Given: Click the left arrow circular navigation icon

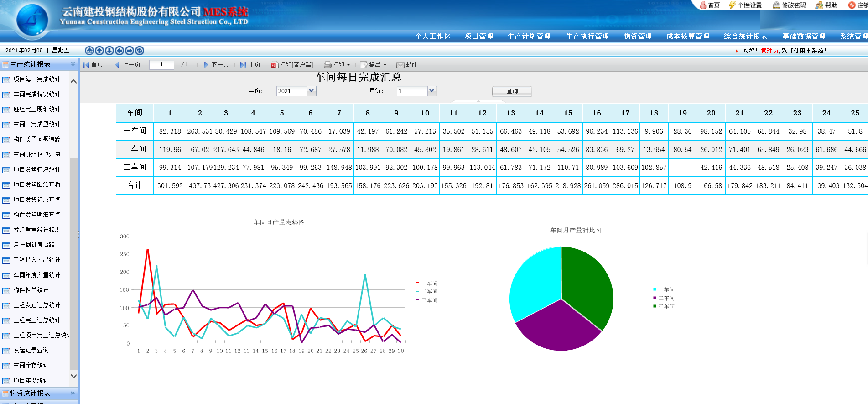Looking at the screenshot, I should [x=120, y=51].
